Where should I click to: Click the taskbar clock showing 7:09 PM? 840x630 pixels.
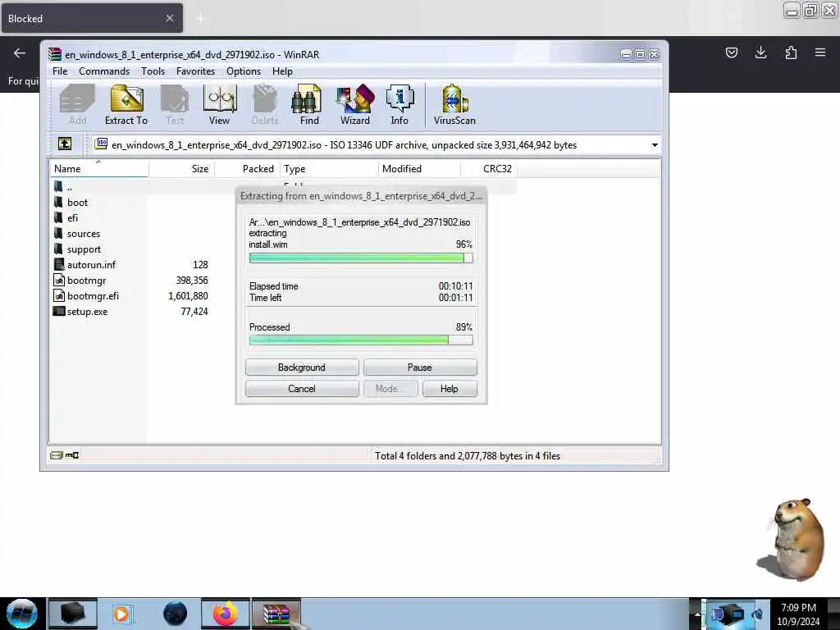tap(799, 614)
